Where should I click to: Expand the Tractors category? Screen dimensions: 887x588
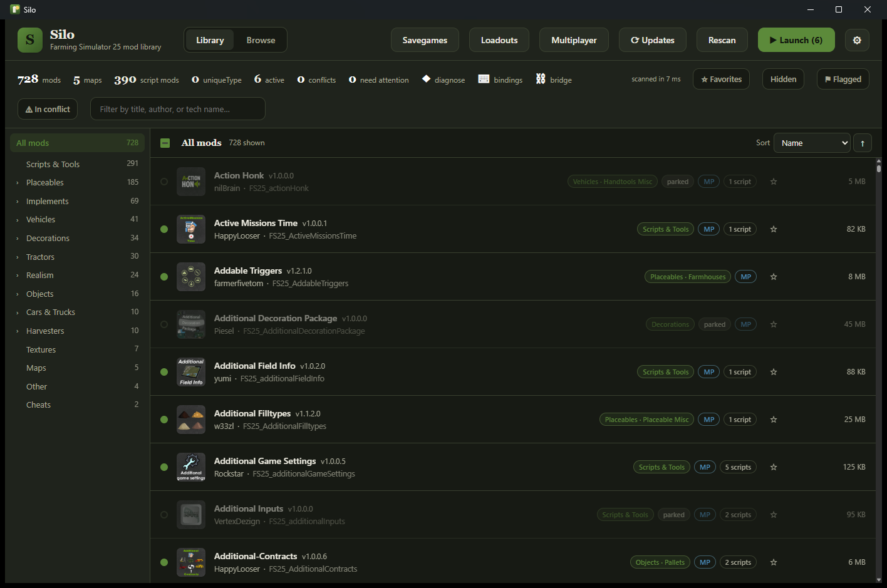pyautogui.click(x=18, y=257)
